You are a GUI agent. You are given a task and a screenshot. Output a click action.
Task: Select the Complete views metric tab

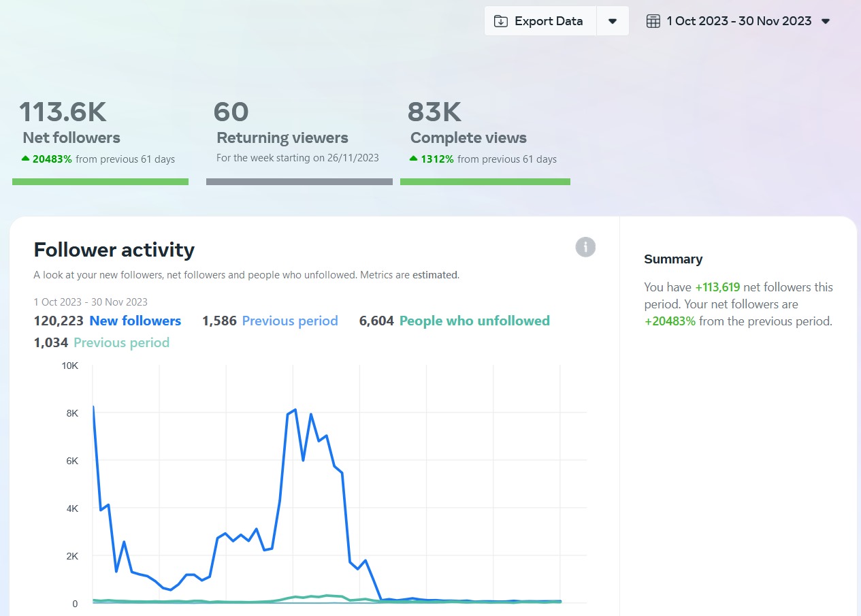coord(468,137)
